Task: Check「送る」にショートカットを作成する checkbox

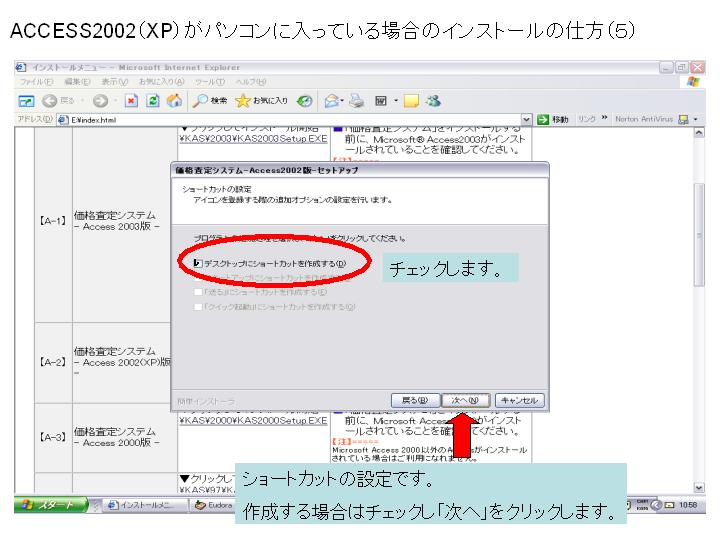Action: tap(198, 292)
